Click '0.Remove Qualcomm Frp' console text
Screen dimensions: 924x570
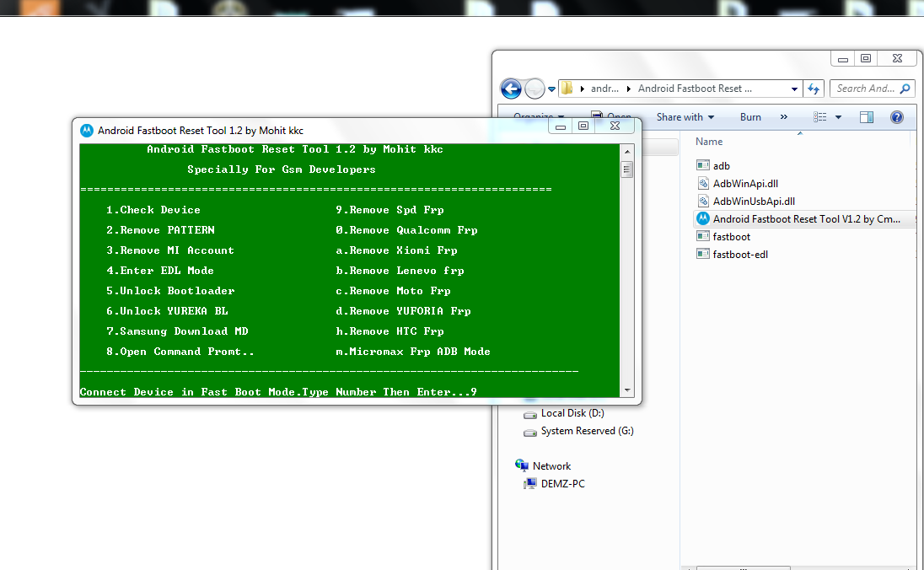tap(406, 230)
